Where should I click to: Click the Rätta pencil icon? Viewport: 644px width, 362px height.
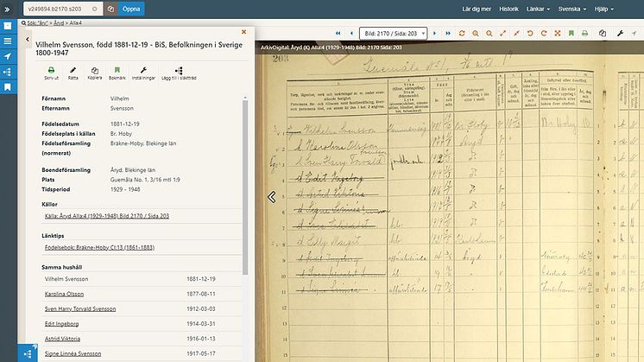click(73, 70)
